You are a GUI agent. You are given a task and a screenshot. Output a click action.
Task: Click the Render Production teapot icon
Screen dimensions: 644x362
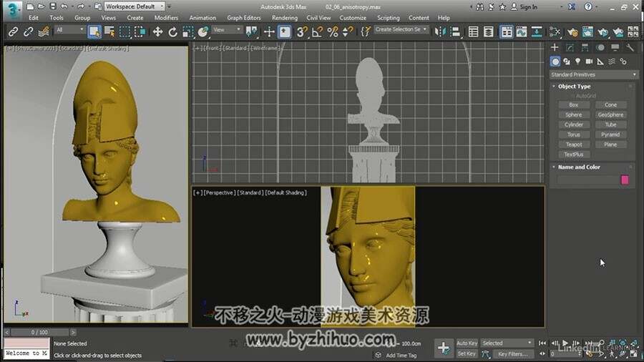coord(603,31)
